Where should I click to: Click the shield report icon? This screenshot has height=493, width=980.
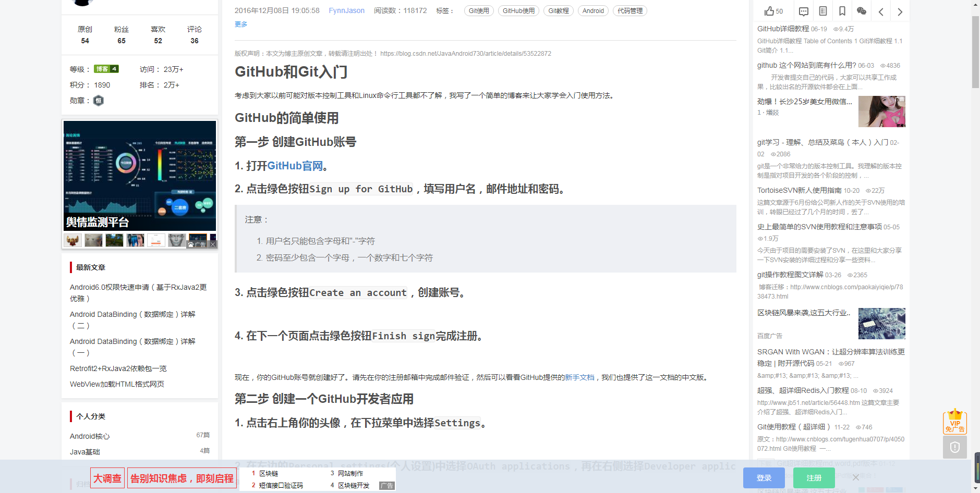pyautogui.click(x=955, y=447)
